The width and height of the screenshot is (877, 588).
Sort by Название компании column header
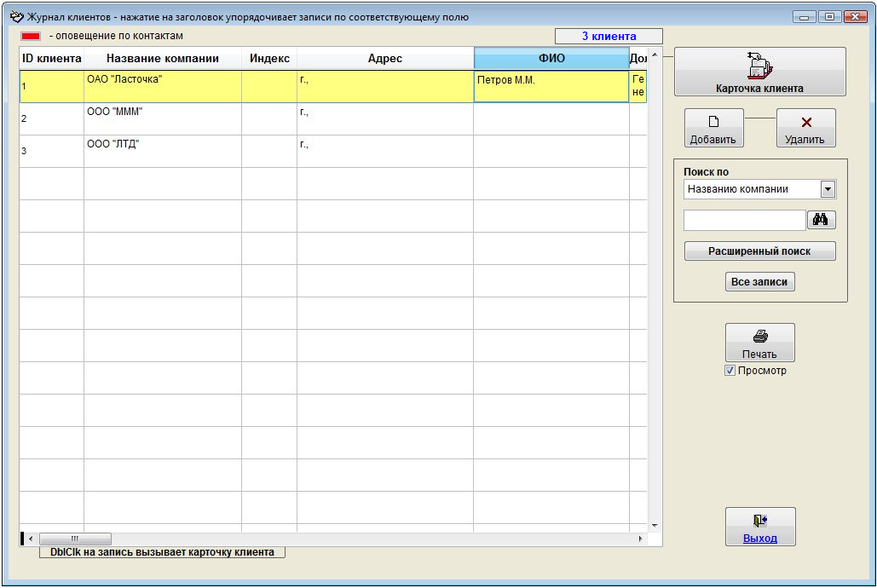[162, 59]
